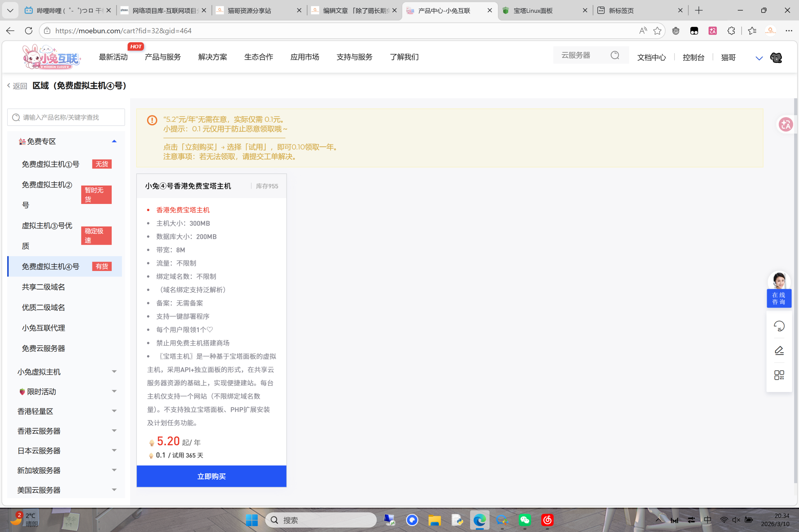Select 虚拟主机③号优质 in sidebar
The height and width of the screenshot is (532, 799).
47,235
